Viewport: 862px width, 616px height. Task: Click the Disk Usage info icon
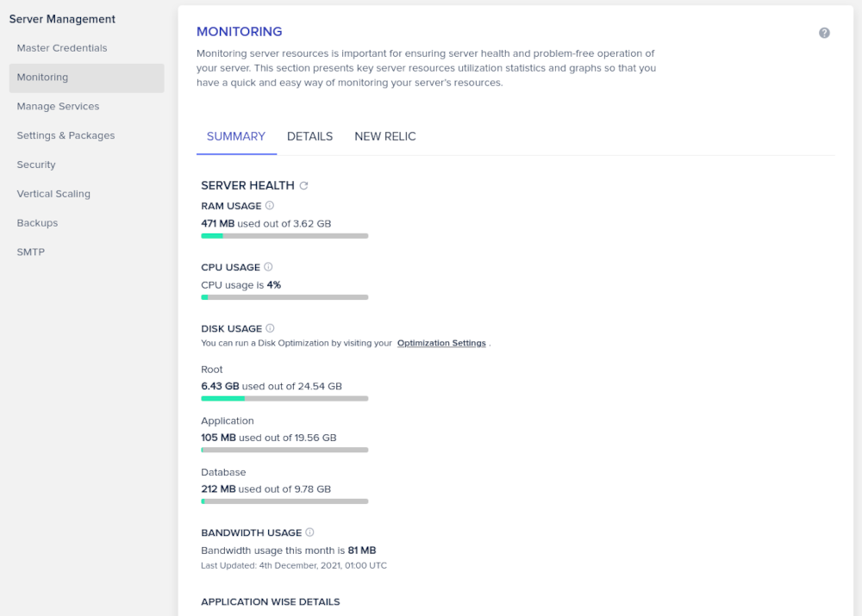pyautogui.click(x=270, y=328)
